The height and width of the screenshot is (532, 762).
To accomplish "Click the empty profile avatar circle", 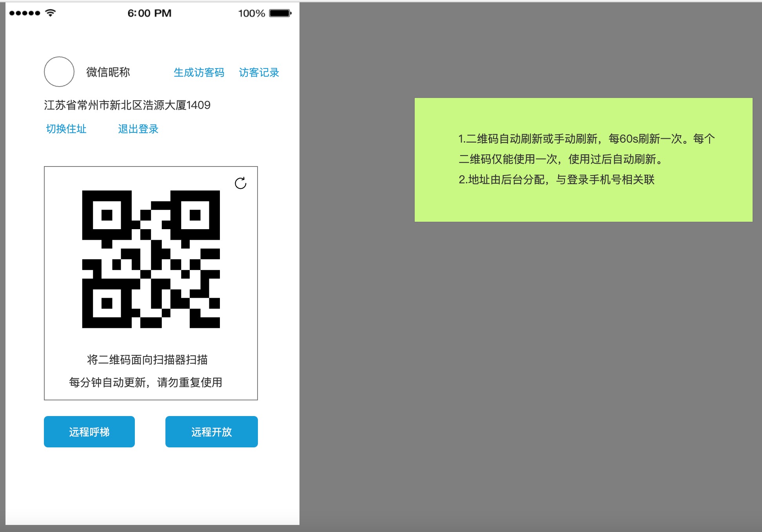I will click(x=59, y=72).
